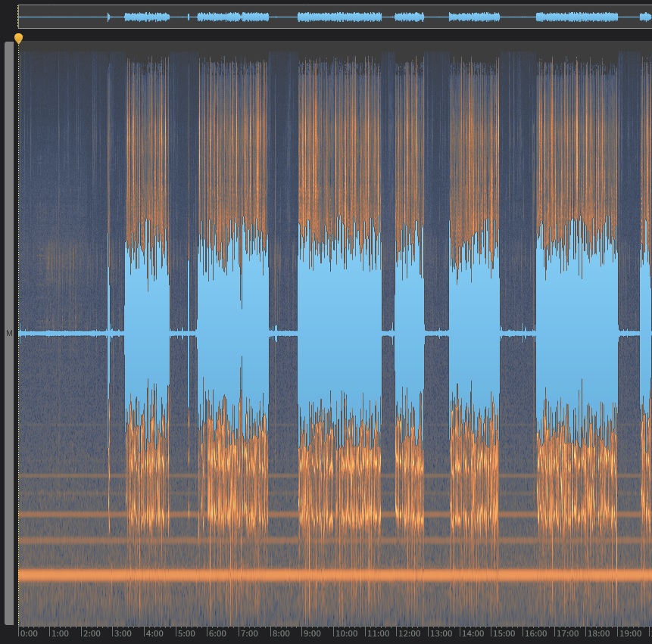Click the 14:00 timeline label

473,633
